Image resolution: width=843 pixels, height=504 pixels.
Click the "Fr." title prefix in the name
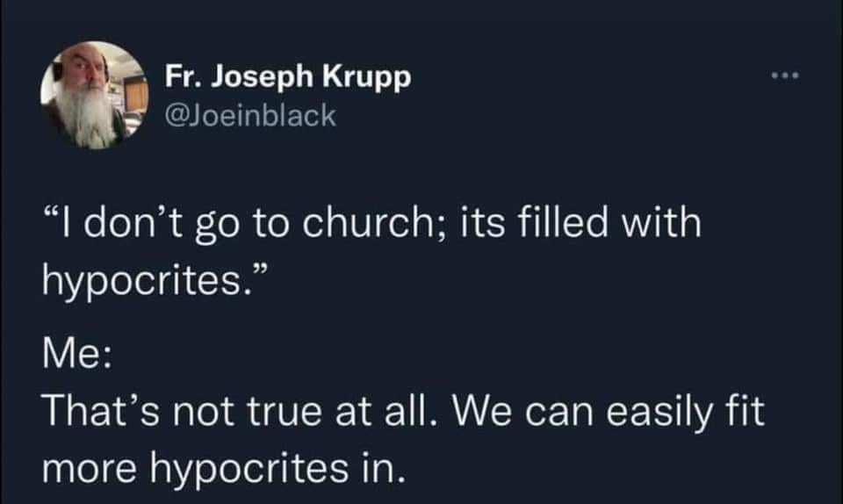(179, 78)
